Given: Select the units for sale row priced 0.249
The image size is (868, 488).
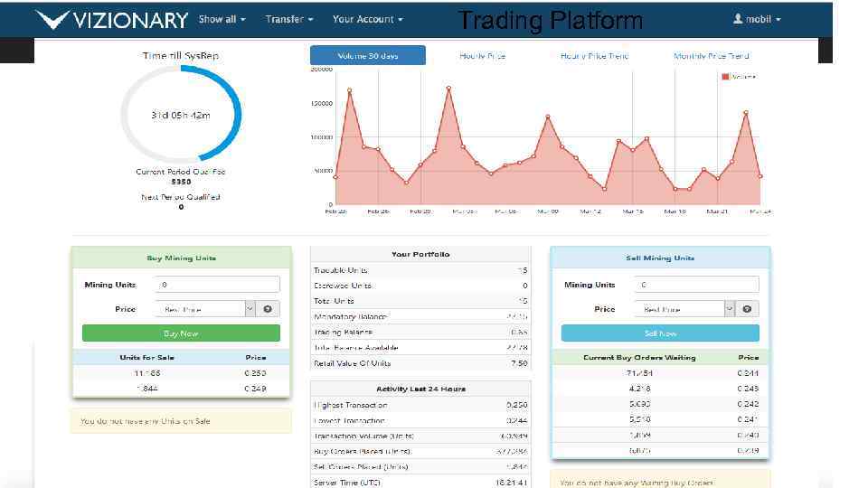Looking at the screenshot, I should click(x=181, y=389).
